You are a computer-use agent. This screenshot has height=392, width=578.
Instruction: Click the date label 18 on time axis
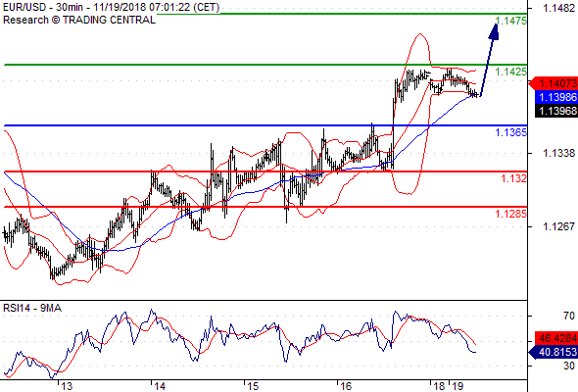439,386
